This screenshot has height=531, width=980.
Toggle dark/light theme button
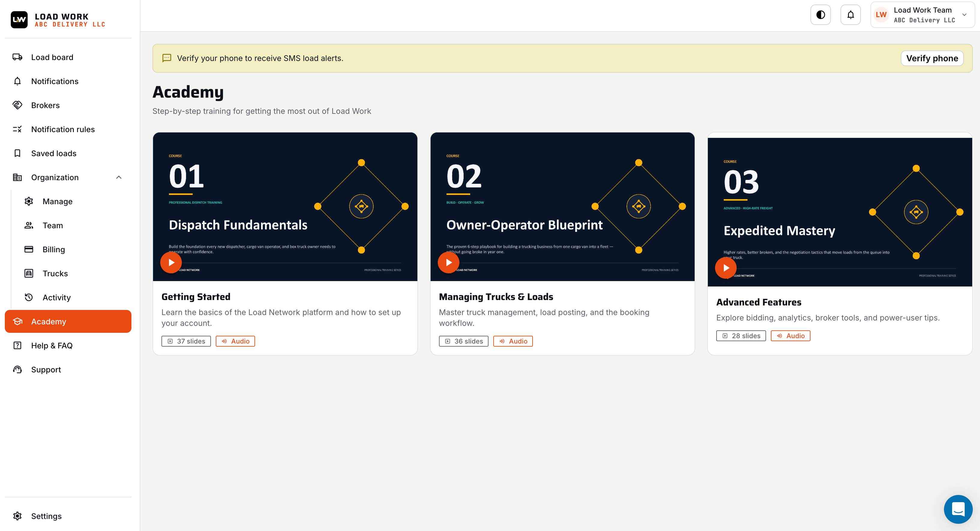pyautogui.click(x=821, y=15)
